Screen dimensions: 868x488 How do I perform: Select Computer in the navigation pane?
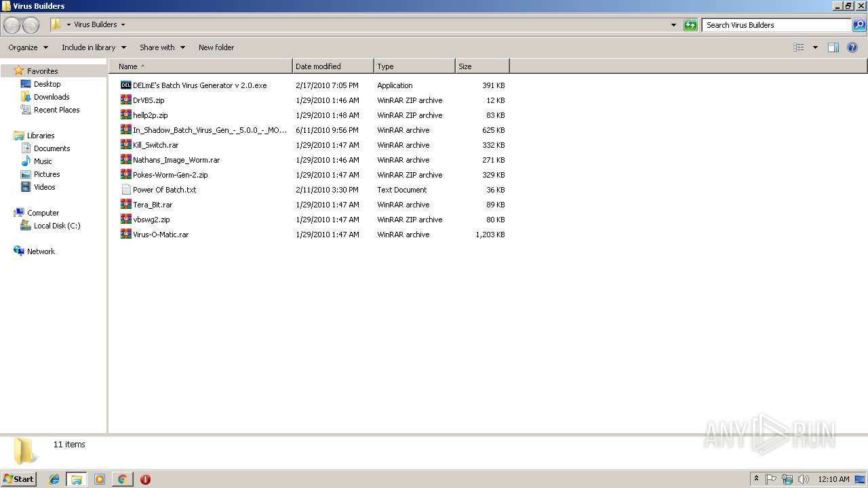[43, 213]
